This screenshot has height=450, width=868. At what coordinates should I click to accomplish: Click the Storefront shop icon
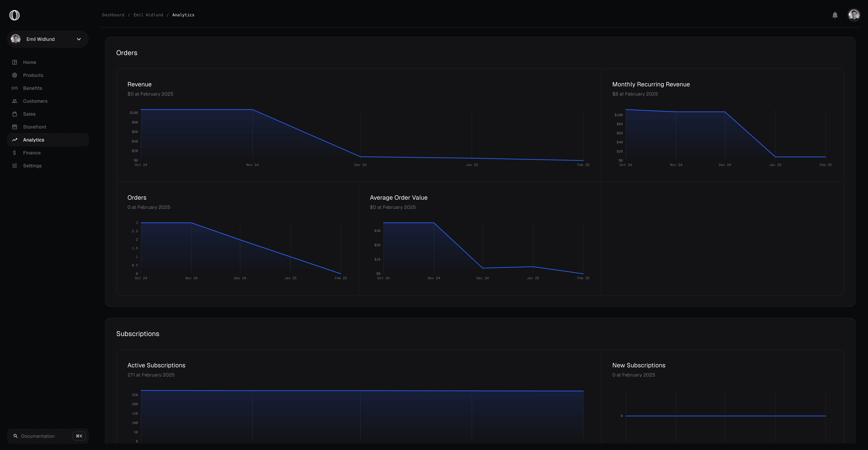[x=14, y=127]
